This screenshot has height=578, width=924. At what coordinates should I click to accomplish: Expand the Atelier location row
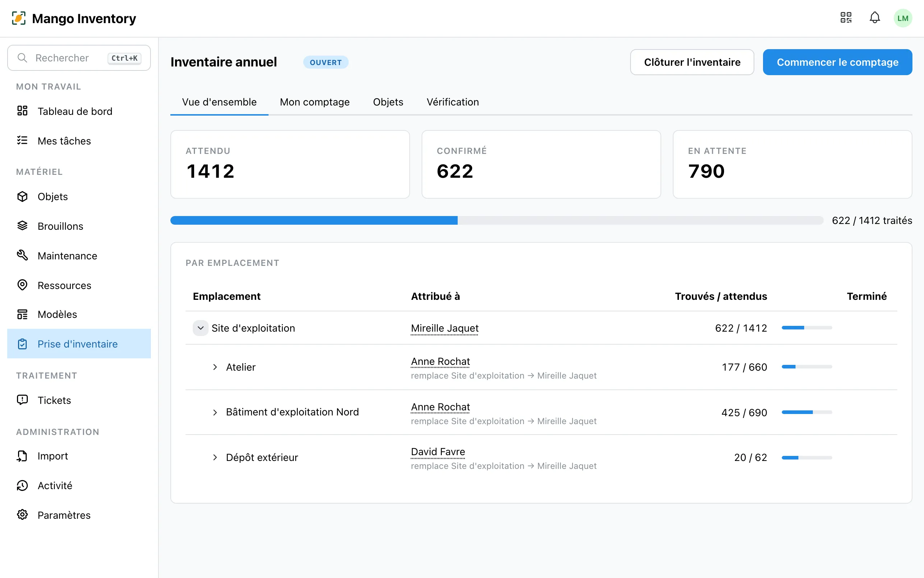coord(215,367)
